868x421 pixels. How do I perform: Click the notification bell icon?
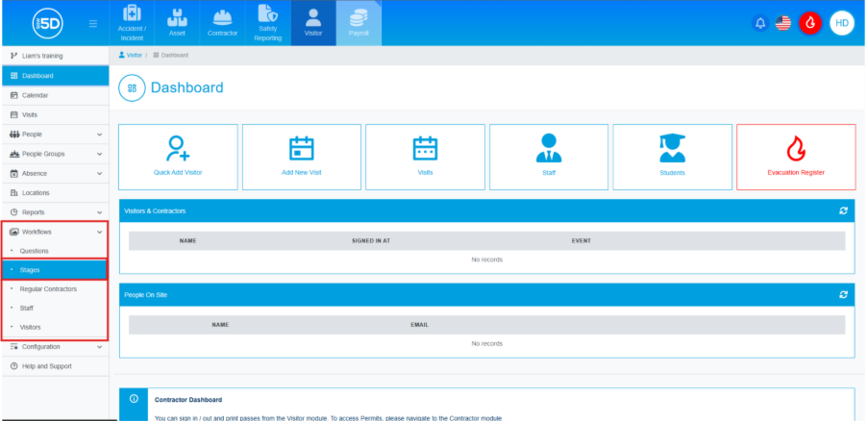tap(760, 22)
